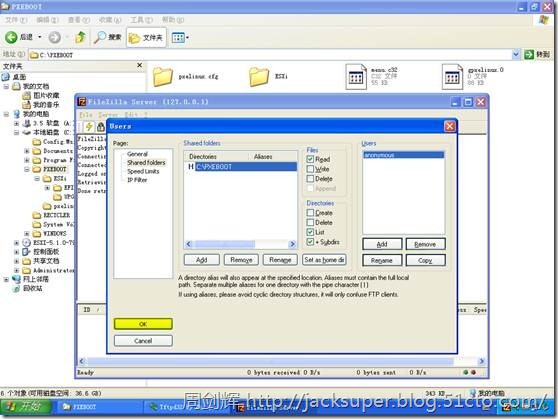The height and width of the screenshot is (419, 558).
Task: Click the padlock icon in FileZilla Server toolbar
Action: [100, 127]
